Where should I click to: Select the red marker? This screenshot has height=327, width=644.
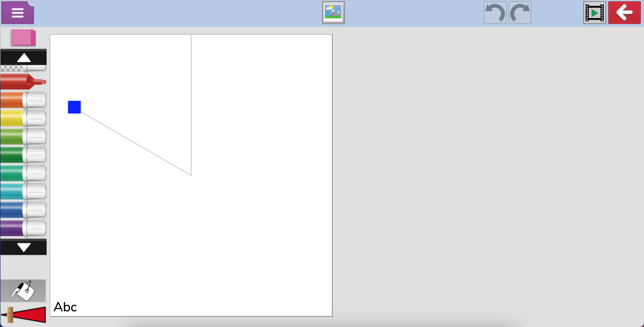[23, 82]
